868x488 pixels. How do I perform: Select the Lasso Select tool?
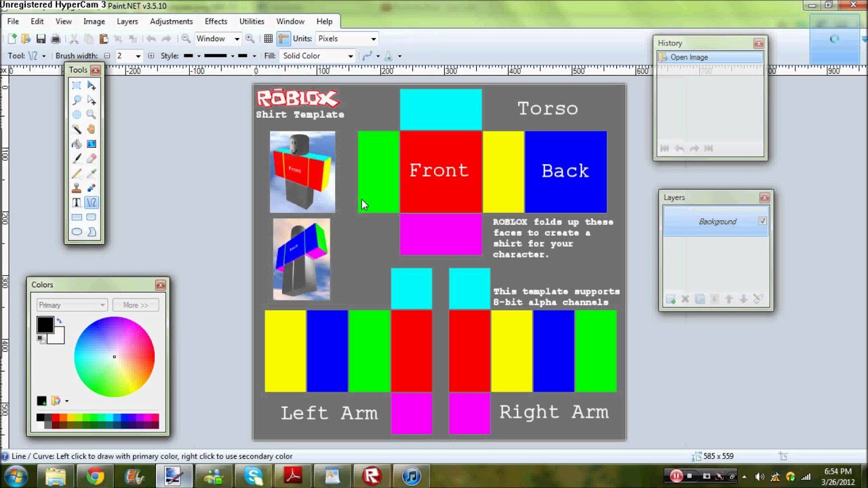77,100
